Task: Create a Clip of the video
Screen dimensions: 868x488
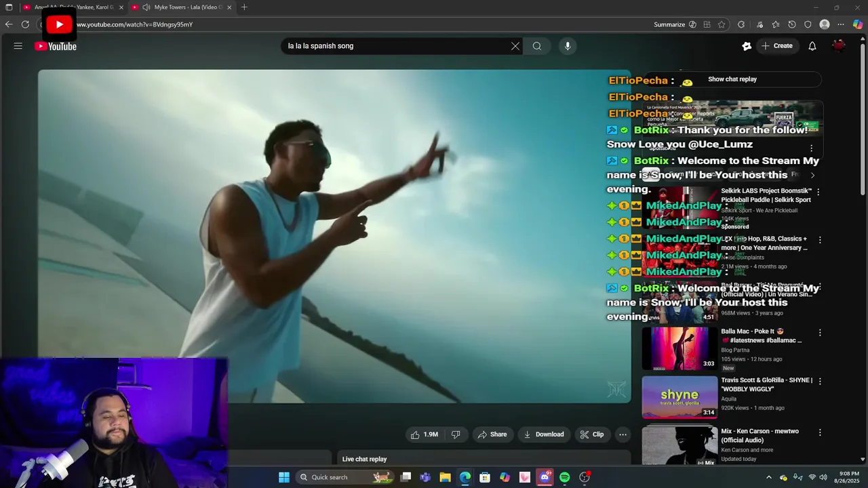Action: point(592,434)
